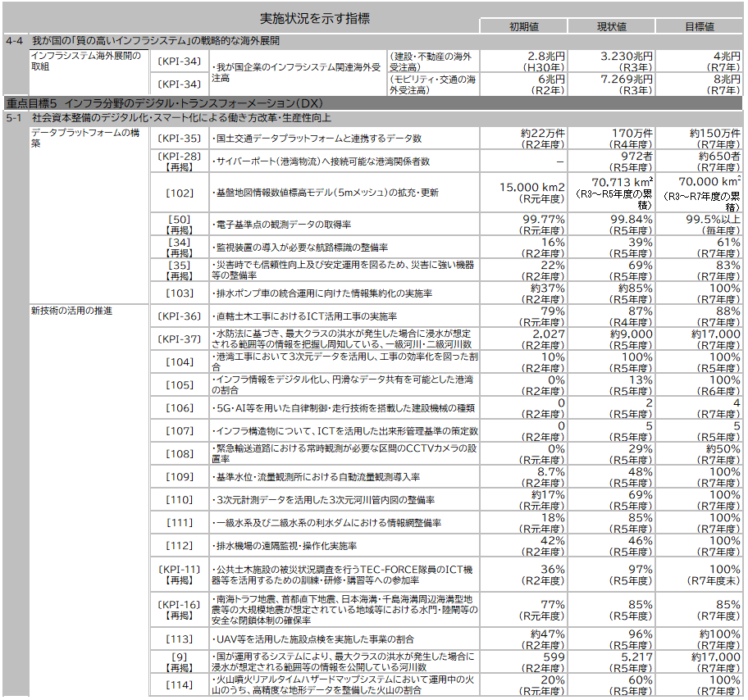This screenshot has width=748, height=700.
Task: Select 直轄土木工事におけるICT活用工事の実施率 text
Action: [305, 316]
